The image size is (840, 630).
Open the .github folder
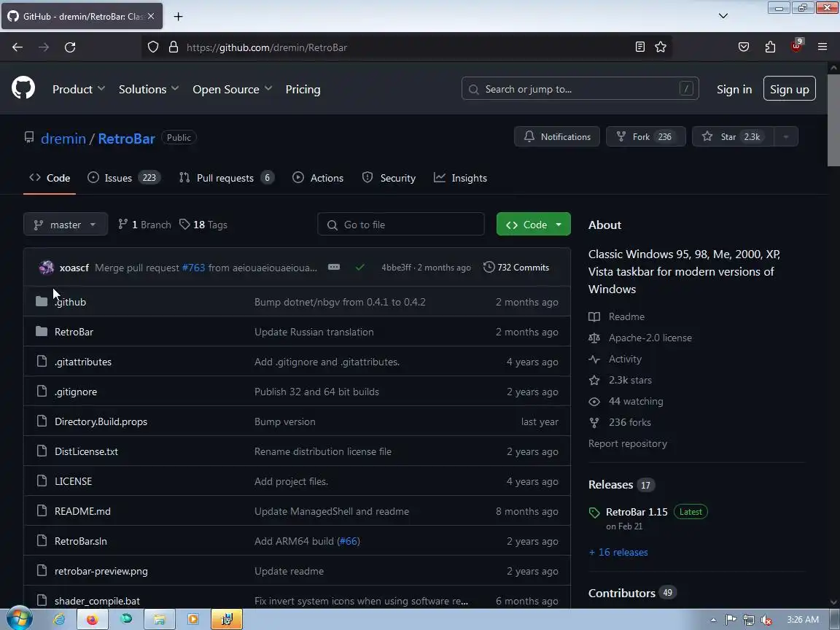pos(70,302)
